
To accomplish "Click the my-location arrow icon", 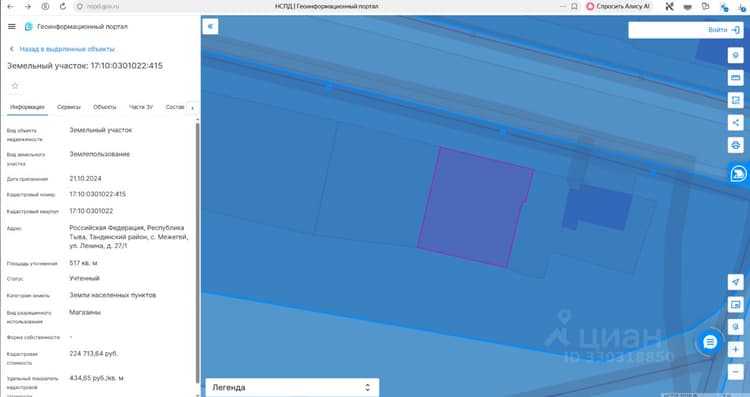I will (736, 282).
